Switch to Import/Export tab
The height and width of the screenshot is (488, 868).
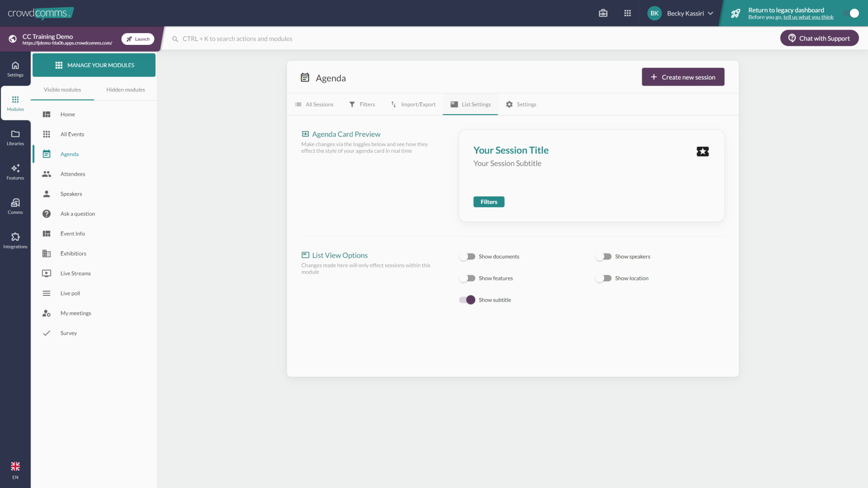coord(413,104)
